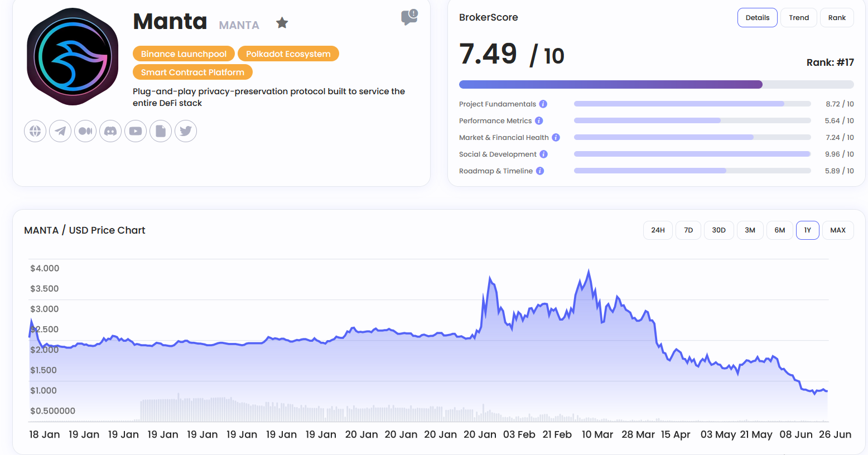Click the Manta title heading
The width and height of the screenshot is (868, 455).
point(170,22)
